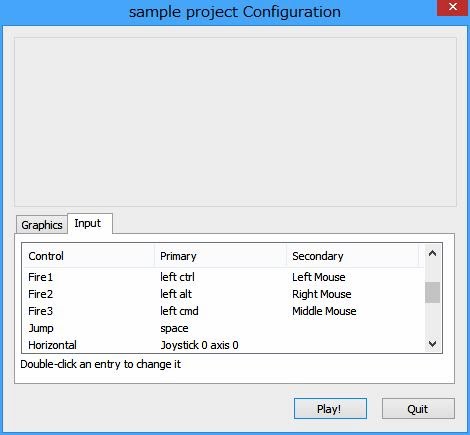Select the Fire1 control row

pyautogui.click(x=223, y=277)
